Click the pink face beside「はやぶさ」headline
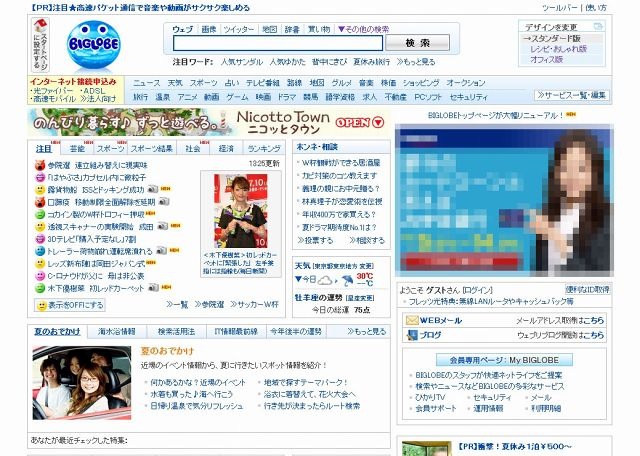The image size is (640, 456). coord(40,178)
